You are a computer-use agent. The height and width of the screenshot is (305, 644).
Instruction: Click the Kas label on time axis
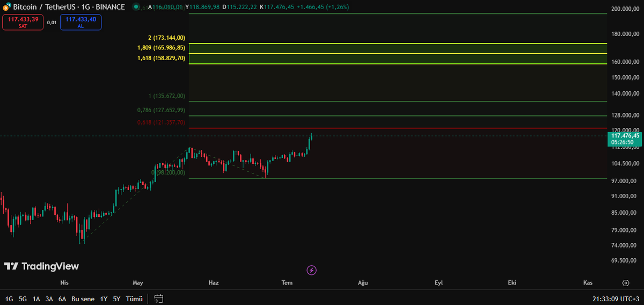(588, 282)
